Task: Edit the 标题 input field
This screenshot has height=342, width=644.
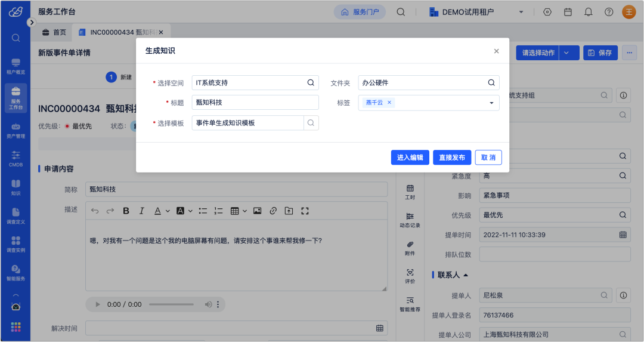Action: 255,102
